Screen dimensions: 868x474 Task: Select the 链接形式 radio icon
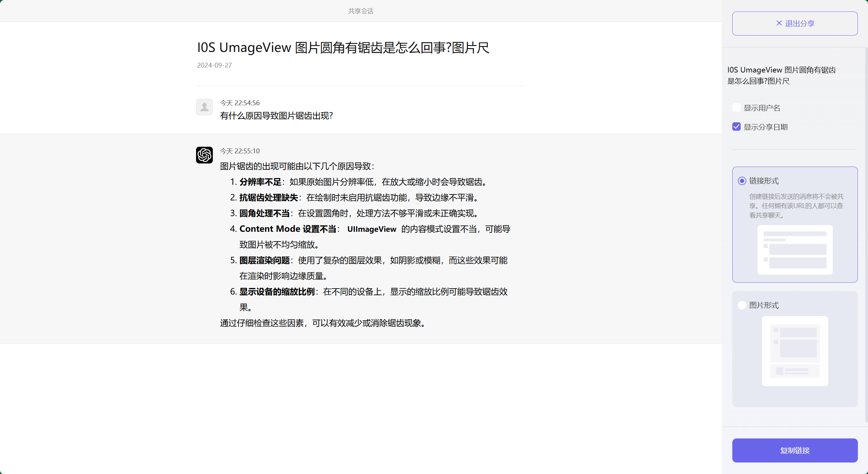(742, 181)
